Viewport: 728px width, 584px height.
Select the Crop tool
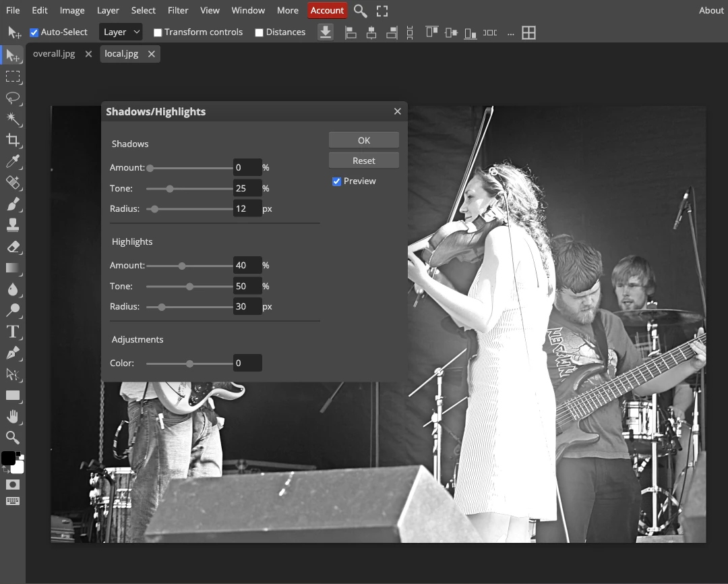tap(13, 140)
